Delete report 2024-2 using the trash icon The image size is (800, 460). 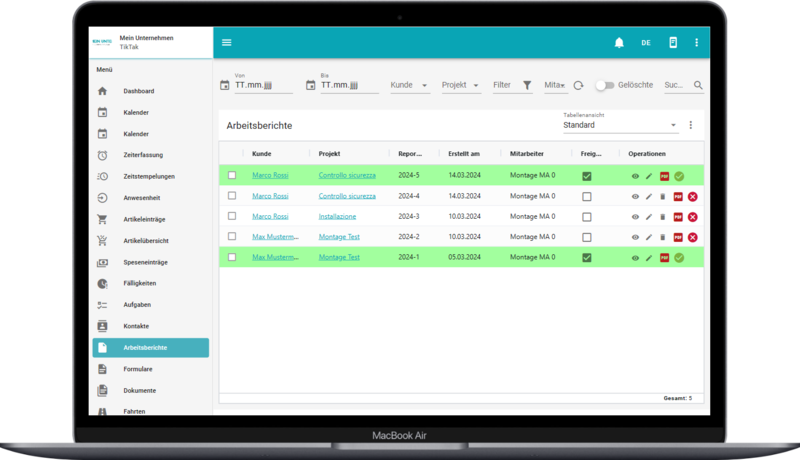[662, 237]
